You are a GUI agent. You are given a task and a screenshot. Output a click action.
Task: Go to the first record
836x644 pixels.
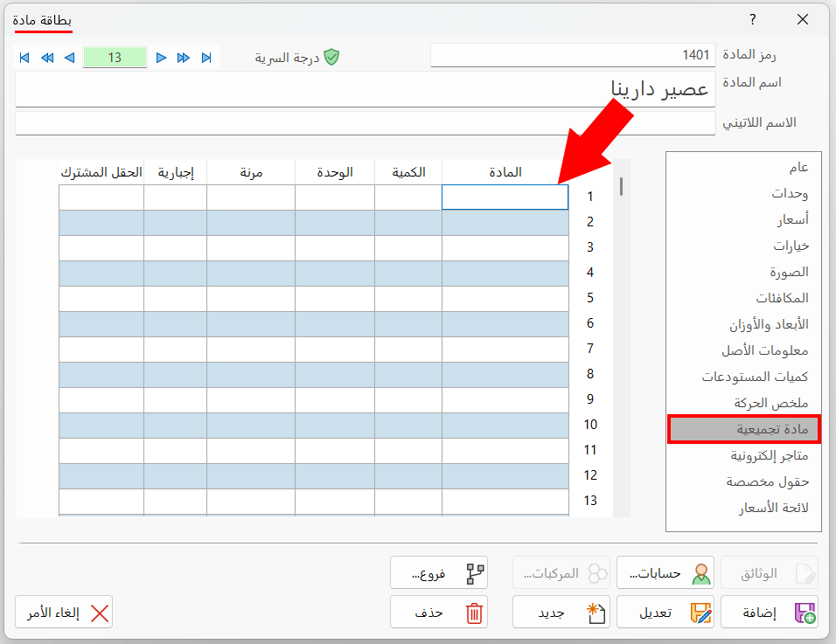[24, 58]
